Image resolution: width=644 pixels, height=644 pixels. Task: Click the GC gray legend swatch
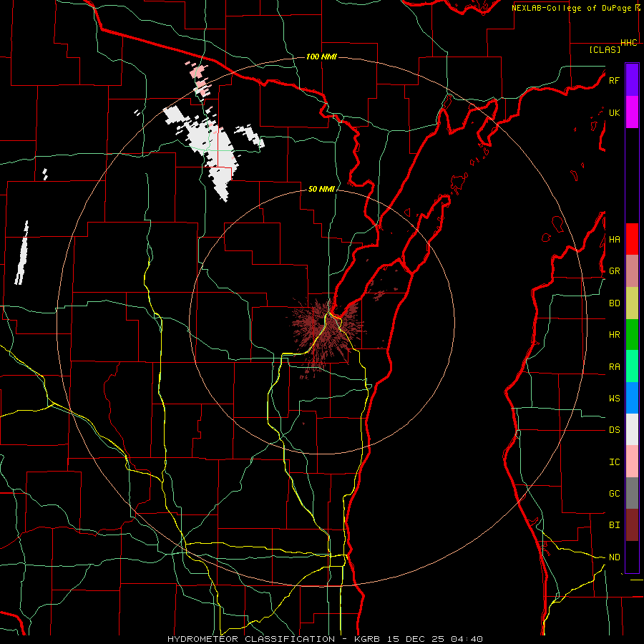pos(632,493)
